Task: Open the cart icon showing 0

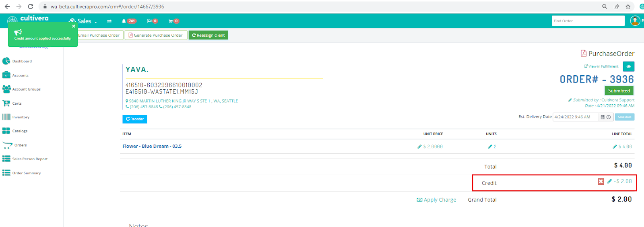Action: pyautogui.click(x=173, y=21)
